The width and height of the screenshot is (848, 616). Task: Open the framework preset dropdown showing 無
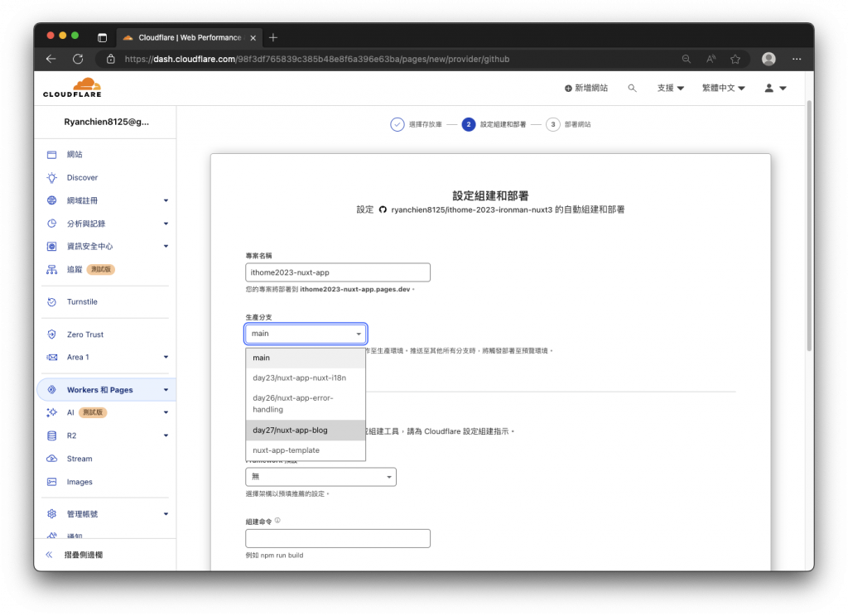[x=320, y=477]
